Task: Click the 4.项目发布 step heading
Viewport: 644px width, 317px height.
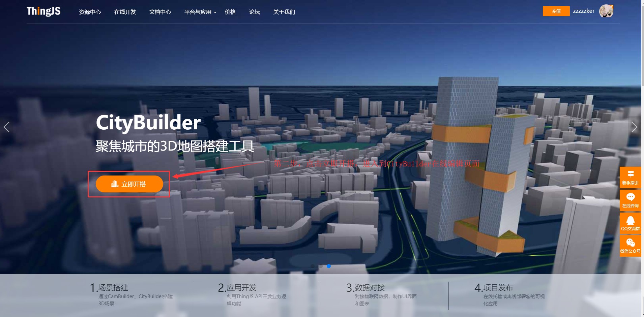Action: pyautogui.click(x=494, y=288)
